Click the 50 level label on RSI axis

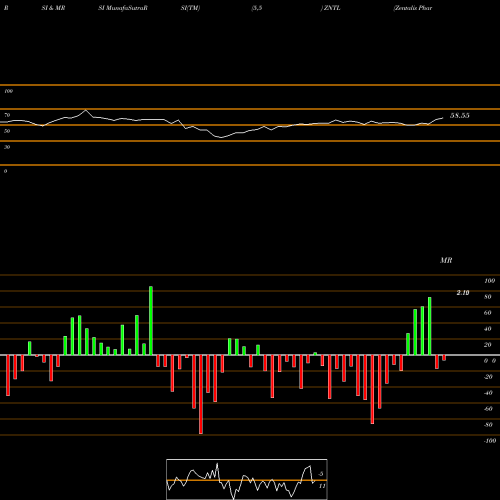(x=7, y=131)
